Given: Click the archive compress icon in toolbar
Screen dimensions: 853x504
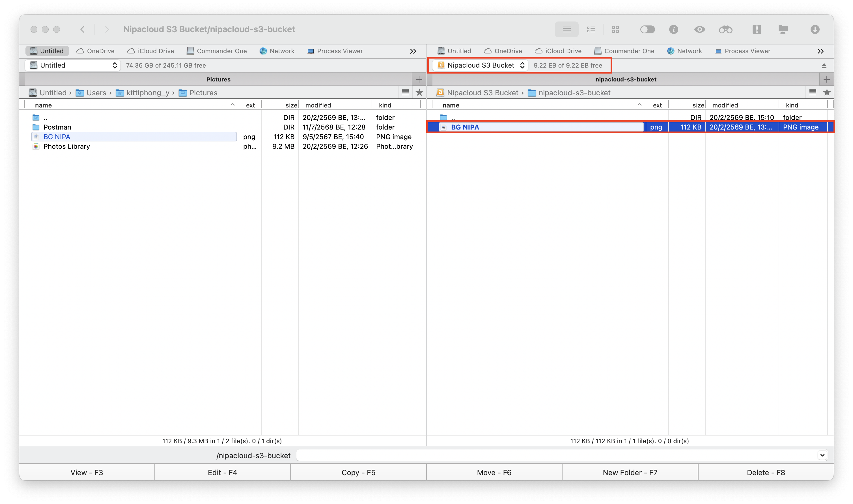Looking at the screenshot, I should (757, 29).
